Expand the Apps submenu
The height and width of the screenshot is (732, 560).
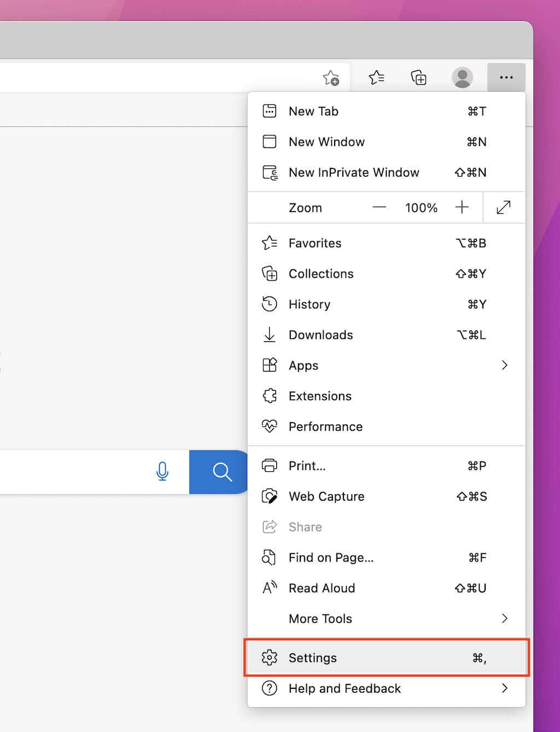[504, 365]
